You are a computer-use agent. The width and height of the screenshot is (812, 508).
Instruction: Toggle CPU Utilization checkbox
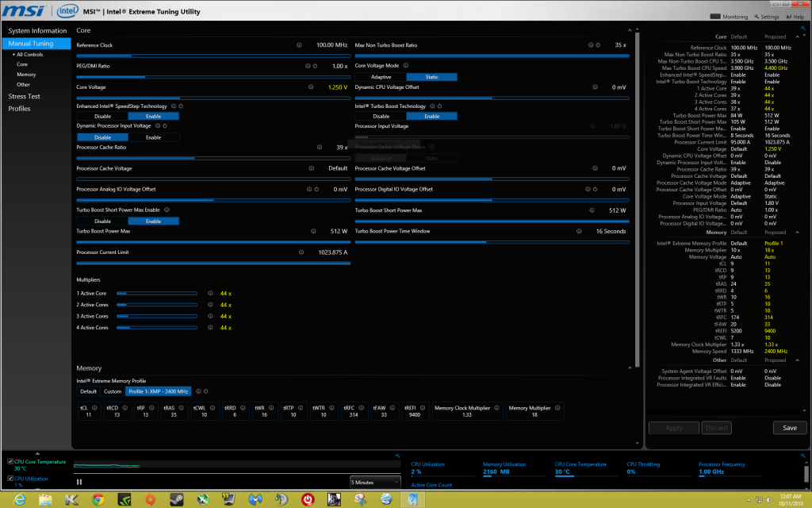(x=10, y=479)
